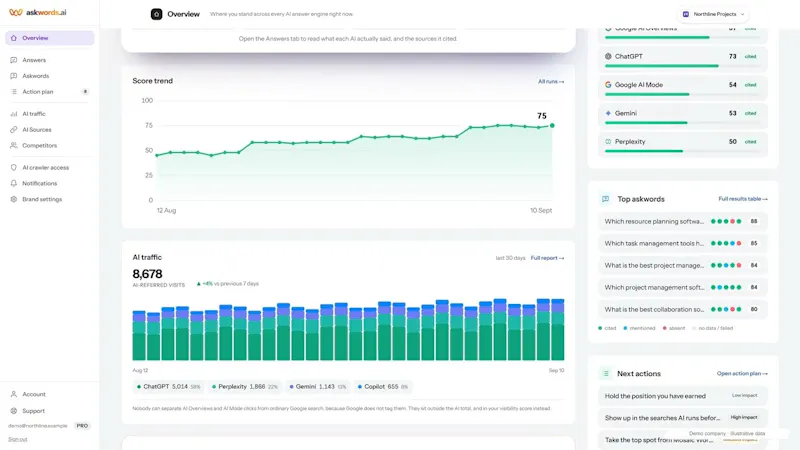Click the Overview home icon in header
The image size is (800, 450).
click(156, 14)
